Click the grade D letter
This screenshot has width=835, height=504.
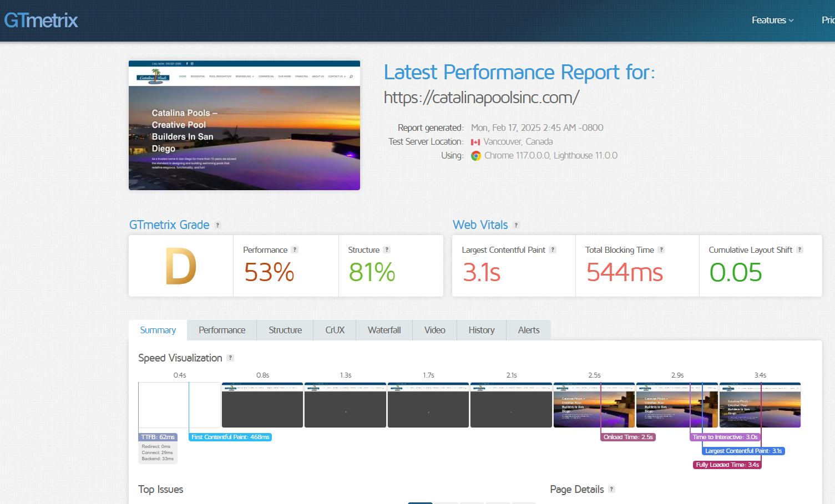[181, 267]
